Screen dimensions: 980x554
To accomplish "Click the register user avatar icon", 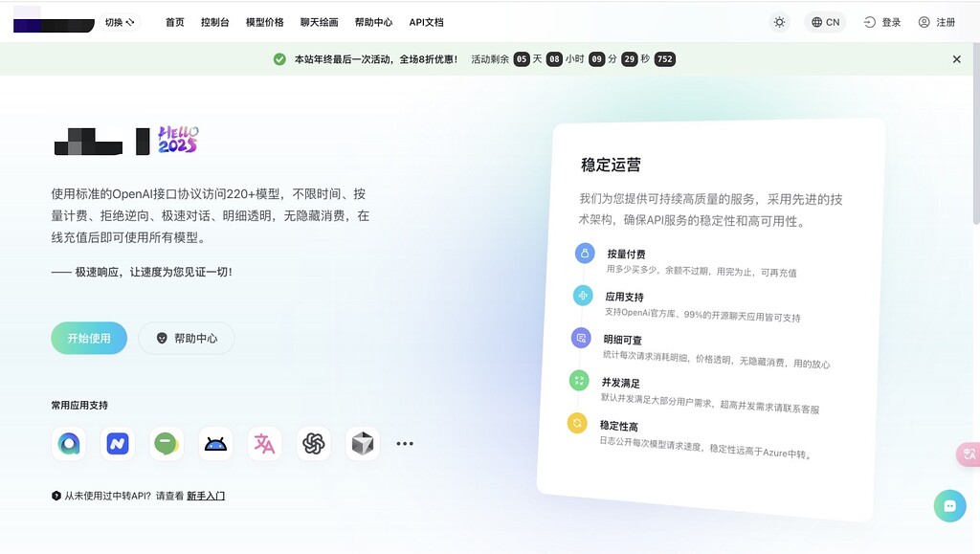I will tap(924, 22).
